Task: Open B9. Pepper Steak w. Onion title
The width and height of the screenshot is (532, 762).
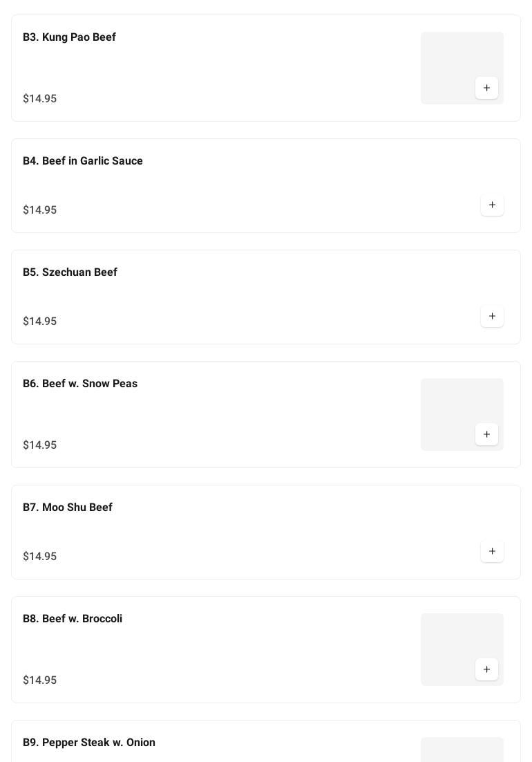Action: 89,743
